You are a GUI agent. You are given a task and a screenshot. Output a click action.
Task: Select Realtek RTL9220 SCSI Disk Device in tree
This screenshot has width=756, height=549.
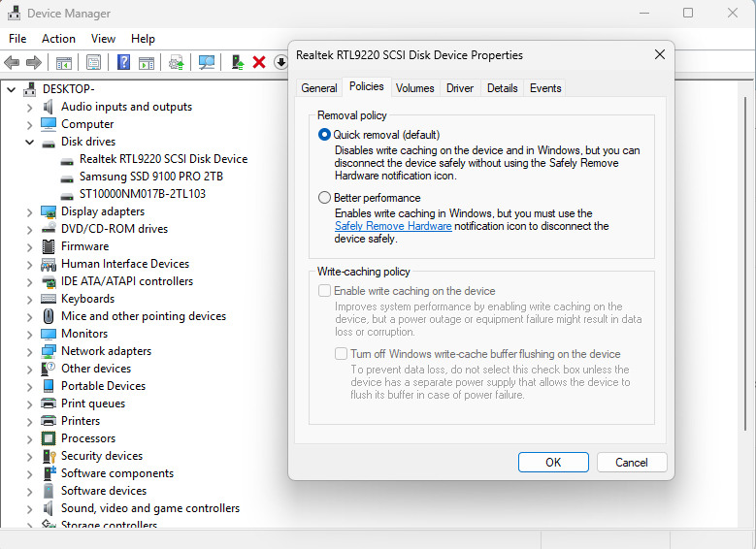click(163, 159)
